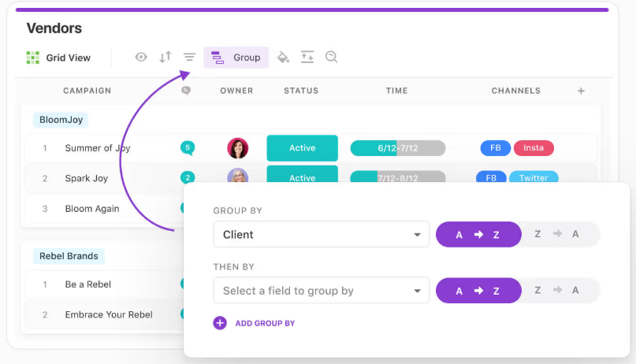
Task: Click the row height icon
Action: click(307, 57)
